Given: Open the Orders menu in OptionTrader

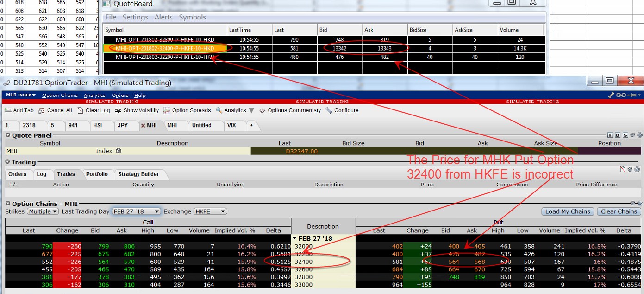Looking at the screenshot, I should (120, 95).
